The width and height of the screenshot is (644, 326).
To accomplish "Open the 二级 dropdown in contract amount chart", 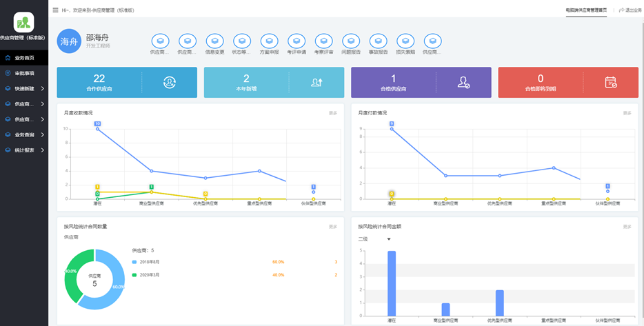I will click(x=374, y=239).
